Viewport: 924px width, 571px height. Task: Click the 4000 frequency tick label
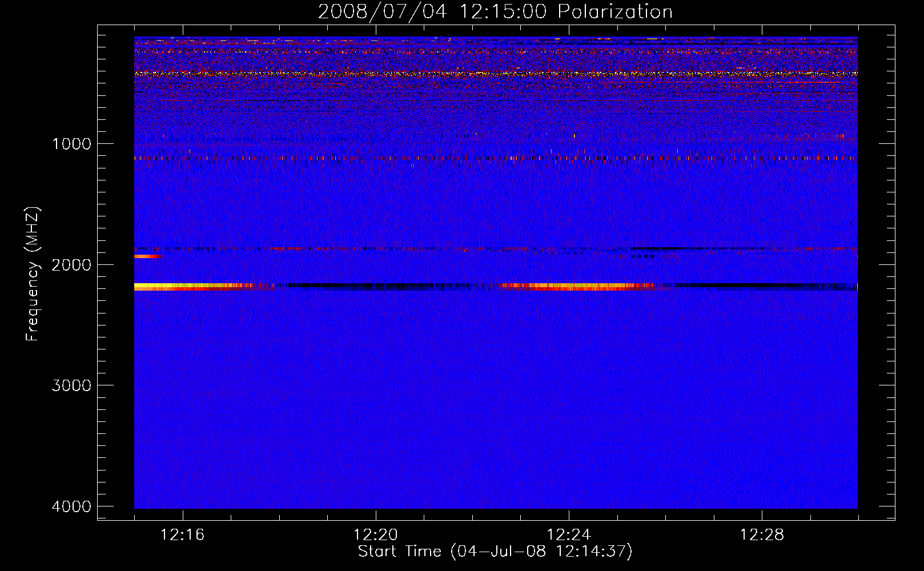pos(71,506)
